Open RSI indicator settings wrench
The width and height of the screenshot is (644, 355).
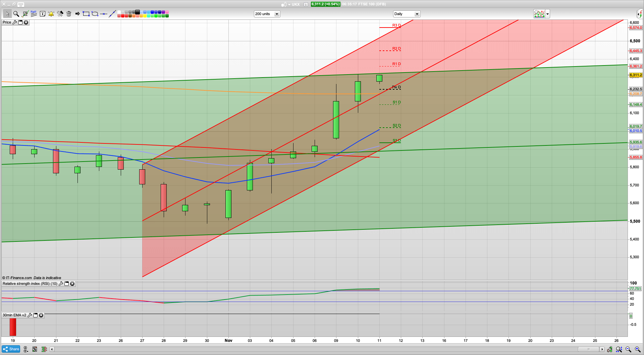[x=61, y=284]
